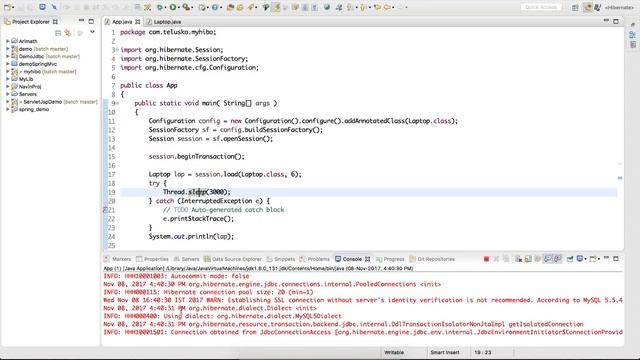Select the ServletJspDemo project
This screenshot has height=360, width=640.
(x=42, y=102)
